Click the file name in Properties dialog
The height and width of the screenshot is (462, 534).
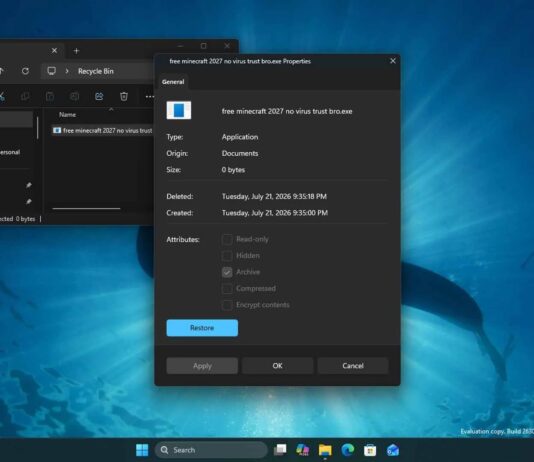[287, 111]
